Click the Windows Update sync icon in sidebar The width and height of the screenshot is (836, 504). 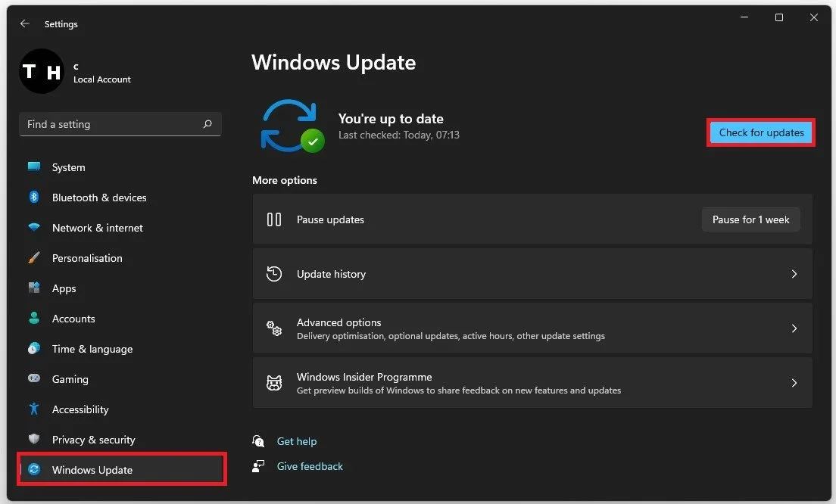(34, 469)
